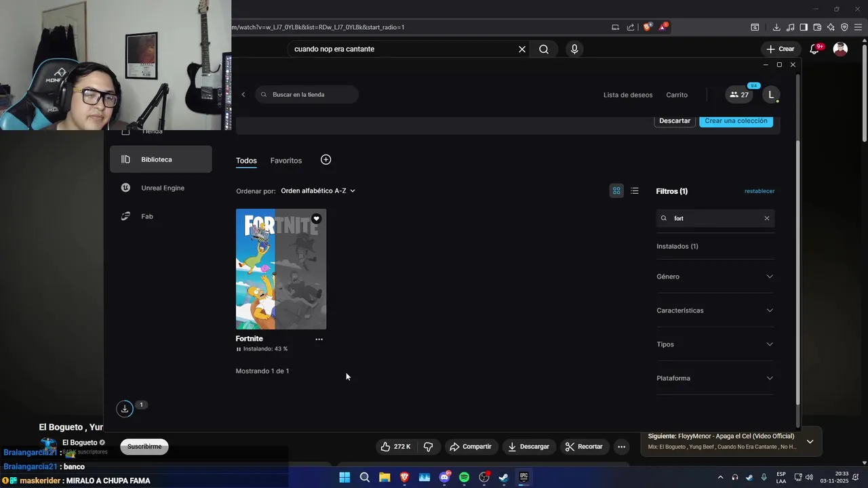Open the Orden alfabético A-Z sort dropdown

pyautogui.click(x=318, y=191)
